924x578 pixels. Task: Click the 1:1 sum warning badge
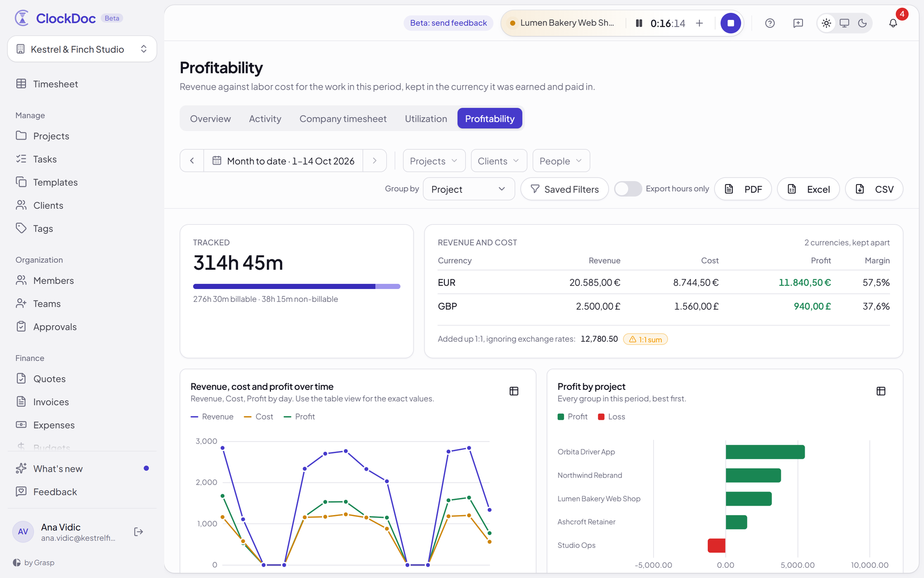point(645,339)
